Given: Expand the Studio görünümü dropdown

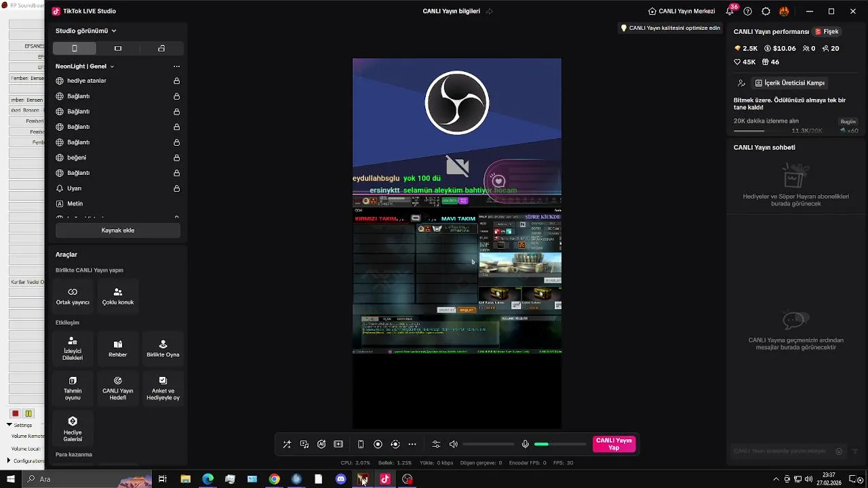Looking at the screenshot, I should [x=86, y=30].
